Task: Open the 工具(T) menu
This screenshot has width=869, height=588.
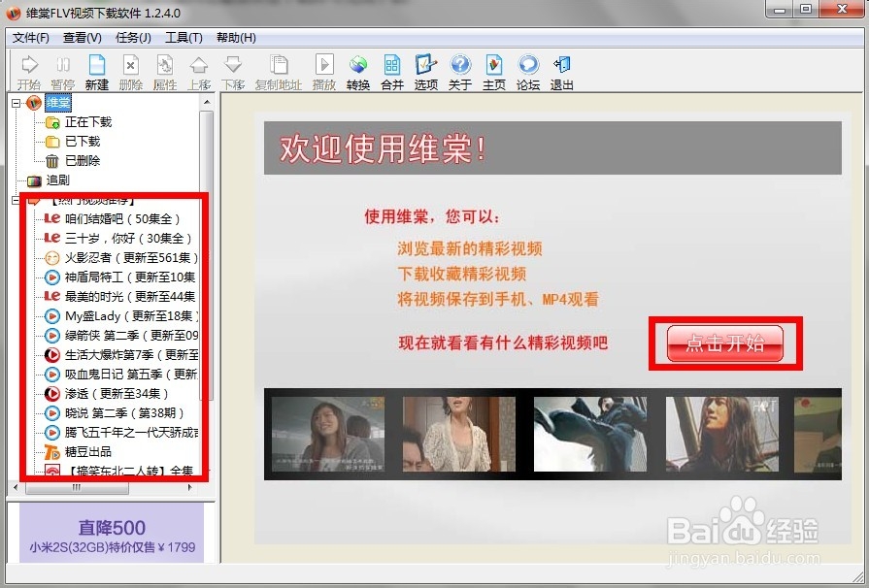Action: (184, 38)
